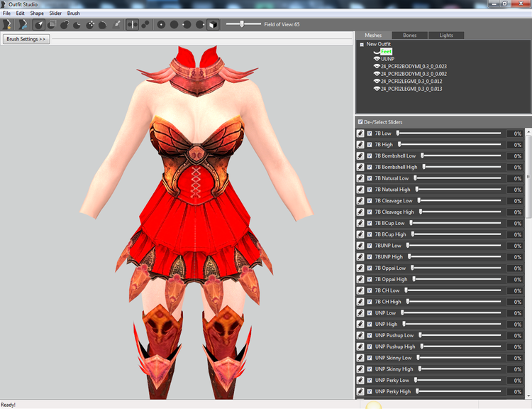Open the Slider menu

pyautogui.click(x=55, y=13)
